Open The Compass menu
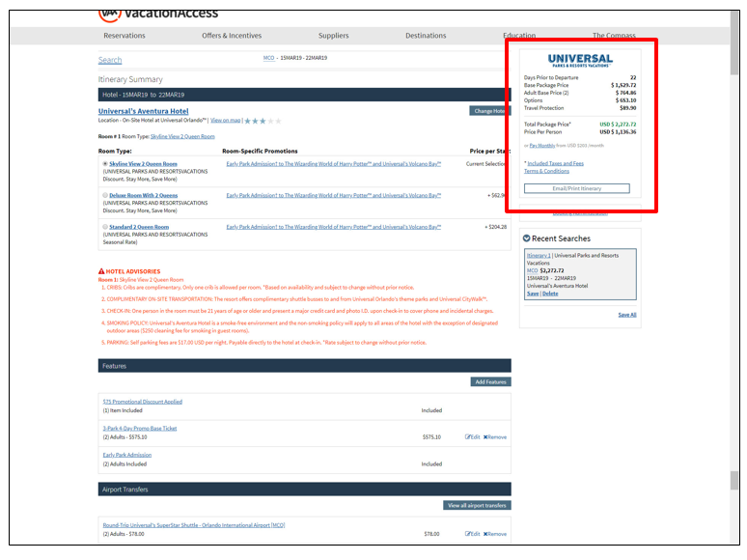Viewport: 747px width, 560px height. coord(614,36)
